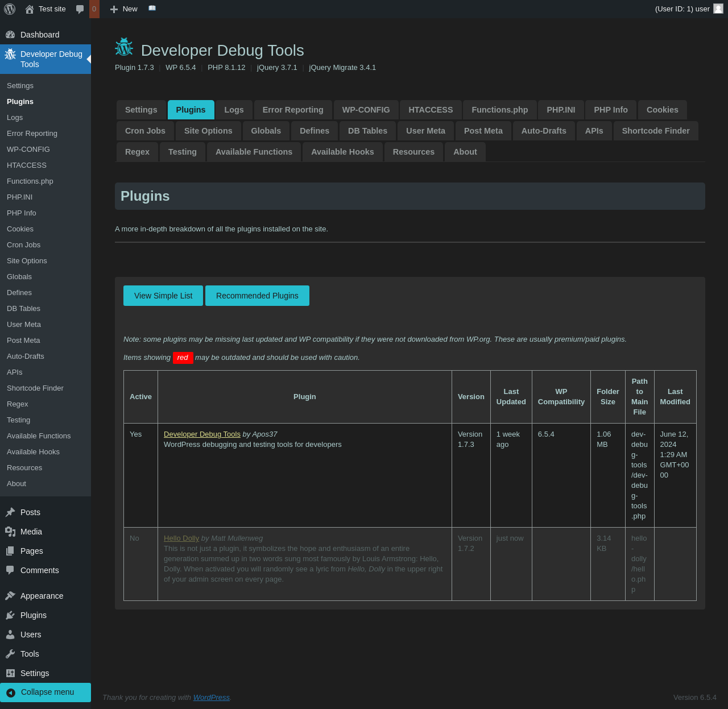Follow the Hello Dolly plugin link
Screen dimensions: 728x709
pos(181,538)
